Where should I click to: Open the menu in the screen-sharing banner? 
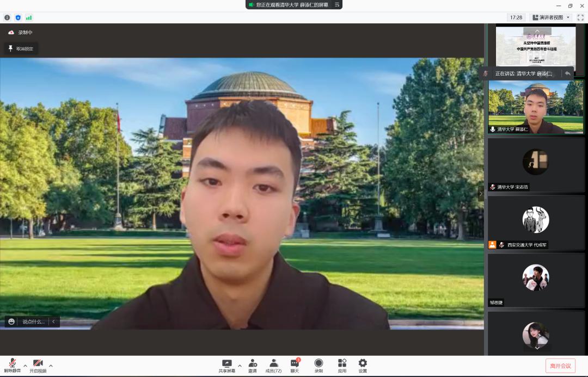pos(337,4)
